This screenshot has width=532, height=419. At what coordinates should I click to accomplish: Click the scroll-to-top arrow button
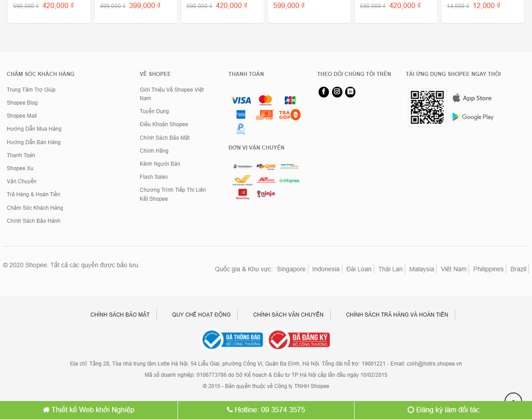point(513,400)
